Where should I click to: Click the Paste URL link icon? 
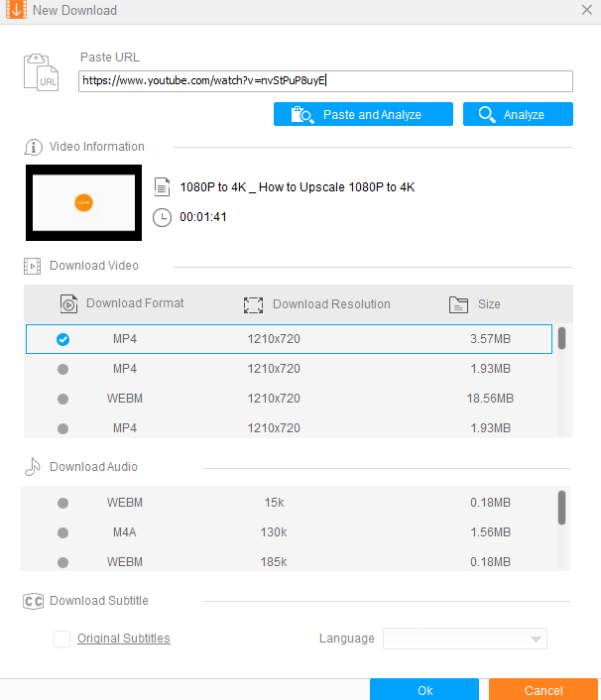coord(42,73)
